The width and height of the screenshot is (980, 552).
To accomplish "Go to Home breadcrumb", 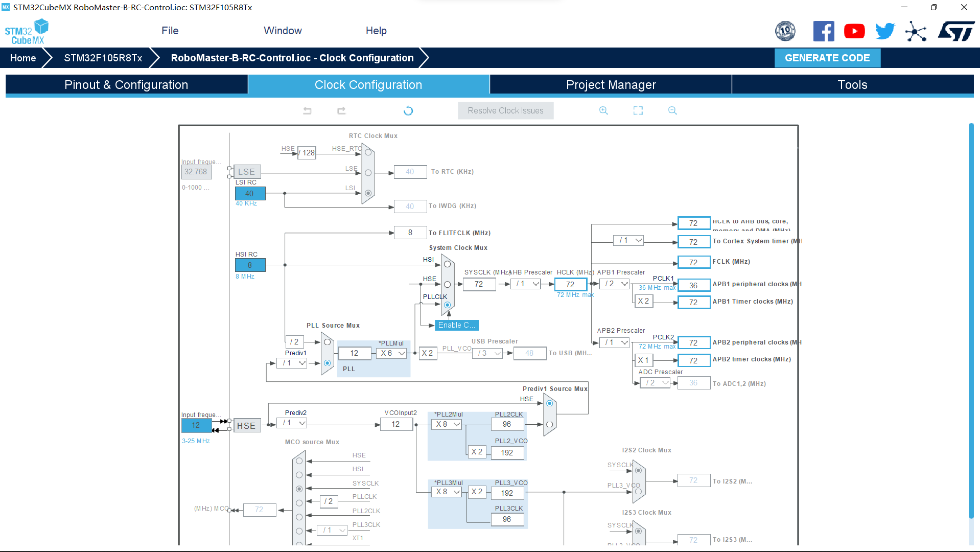I will [x=23, y=58].
